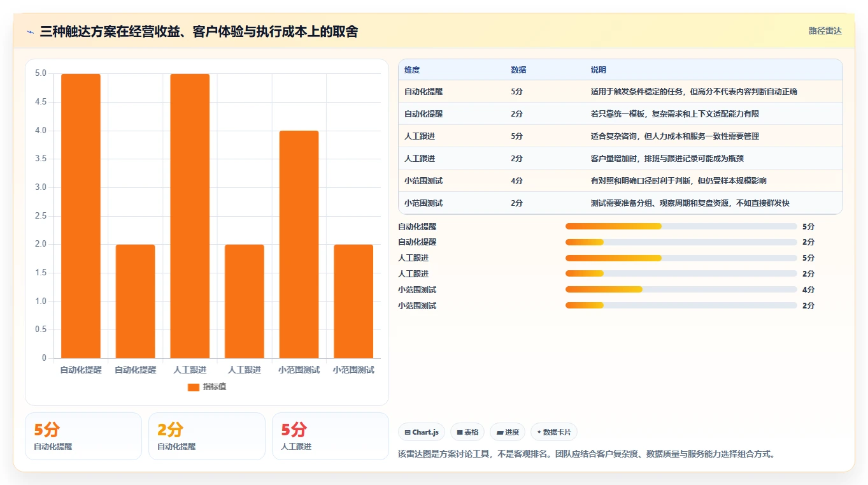Viewport: 868px width, 485px height.
Task: Select the 数据卡片 chip
Action: [554, 432]
